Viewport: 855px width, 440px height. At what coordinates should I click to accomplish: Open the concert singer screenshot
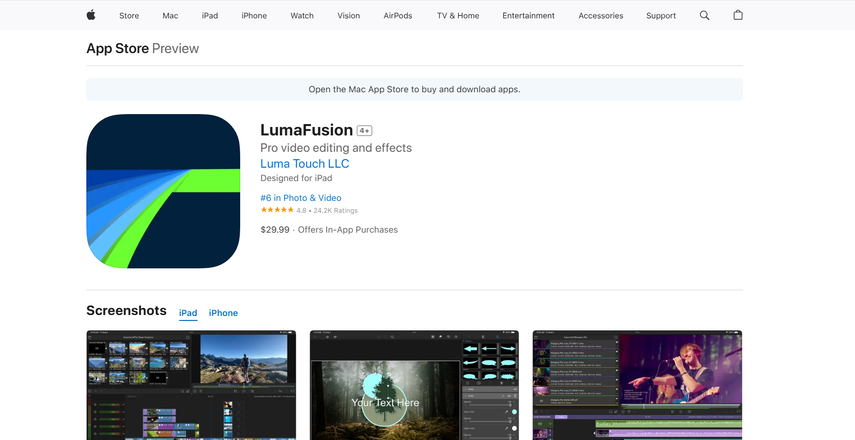[x=637, y=385]
